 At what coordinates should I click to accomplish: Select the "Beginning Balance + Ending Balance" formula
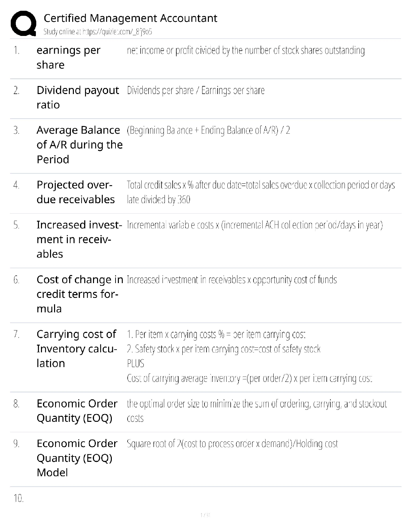click(208, 130)
